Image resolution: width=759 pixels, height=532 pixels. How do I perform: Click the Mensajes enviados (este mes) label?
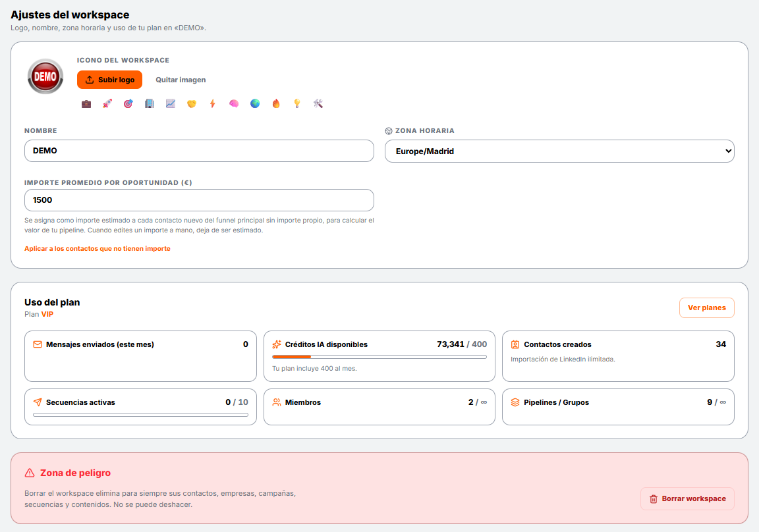point(99,344)
